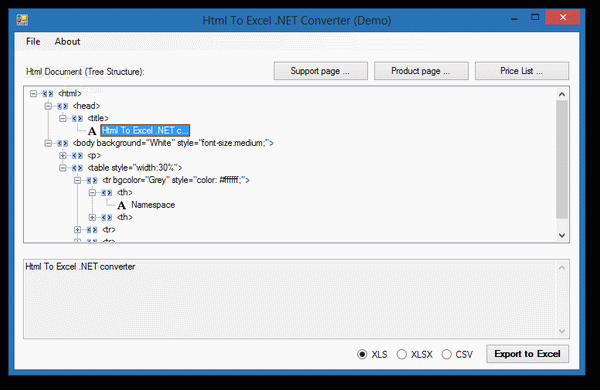Open the Support page button
This screenshot has width=600, height=390.
pos(321,71)
